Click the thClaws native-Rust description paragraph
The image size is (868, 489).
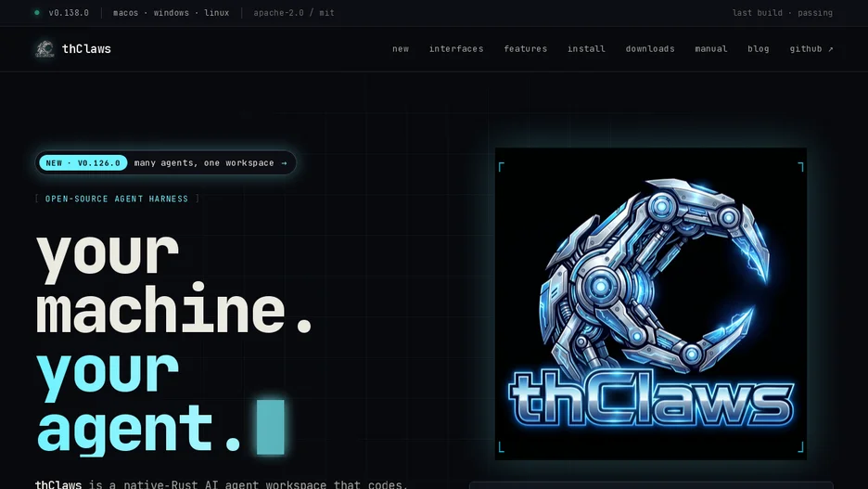[x=222, y=484]
